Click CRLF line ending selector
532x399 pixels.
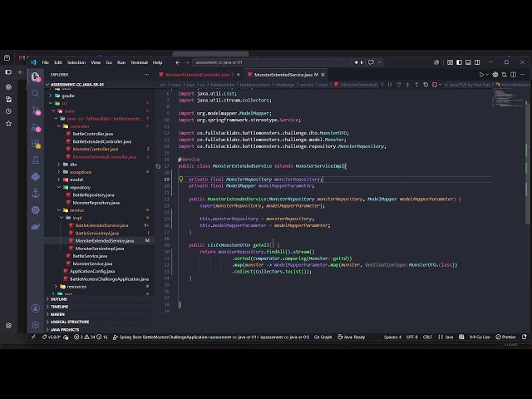point(427,337)
